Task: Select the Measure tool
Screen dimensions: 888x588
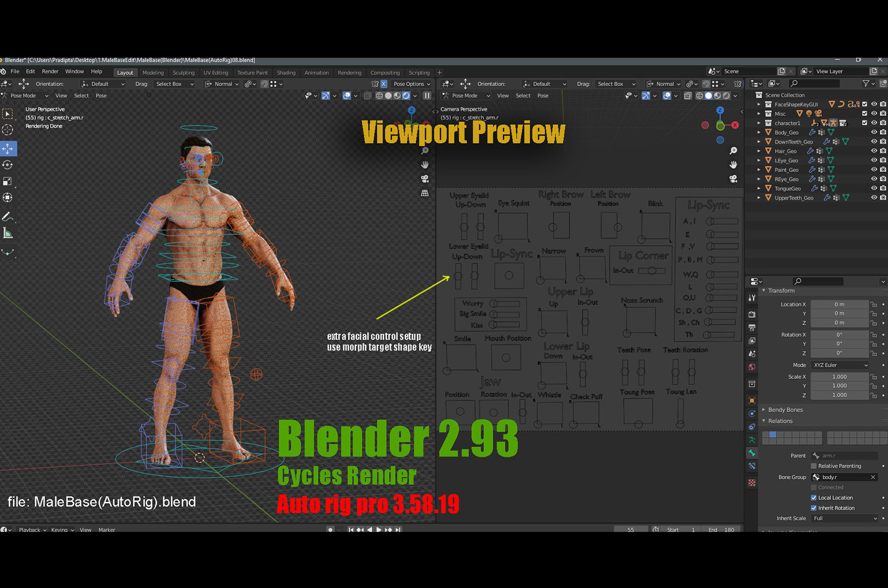Action: pos(8,234)
